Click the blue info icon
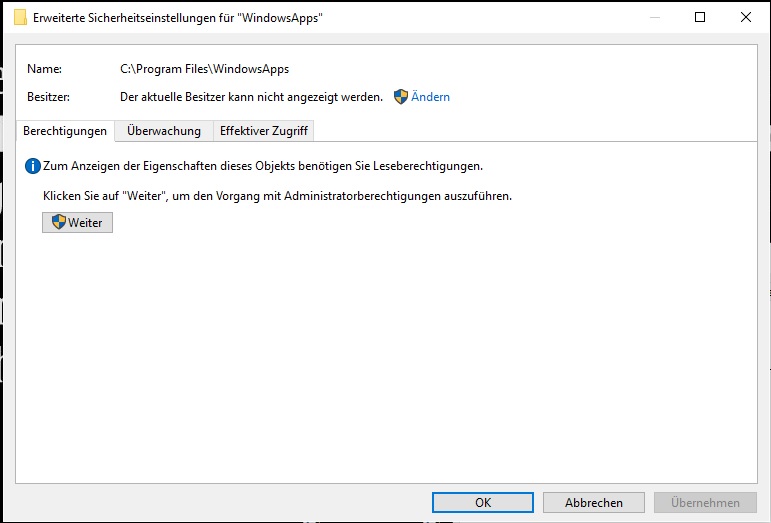Screen dimensions: 771x523 [32, 166]
